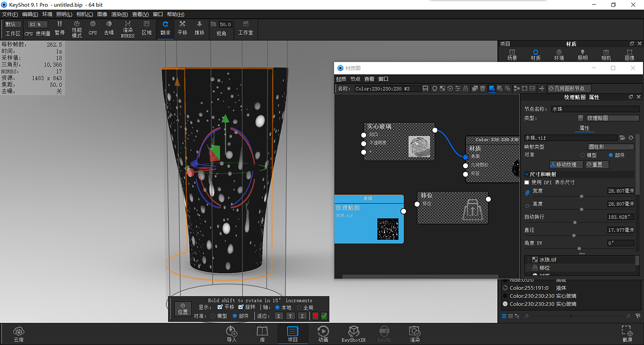Collapse the 尺寸和映射 section

point(527,175)
